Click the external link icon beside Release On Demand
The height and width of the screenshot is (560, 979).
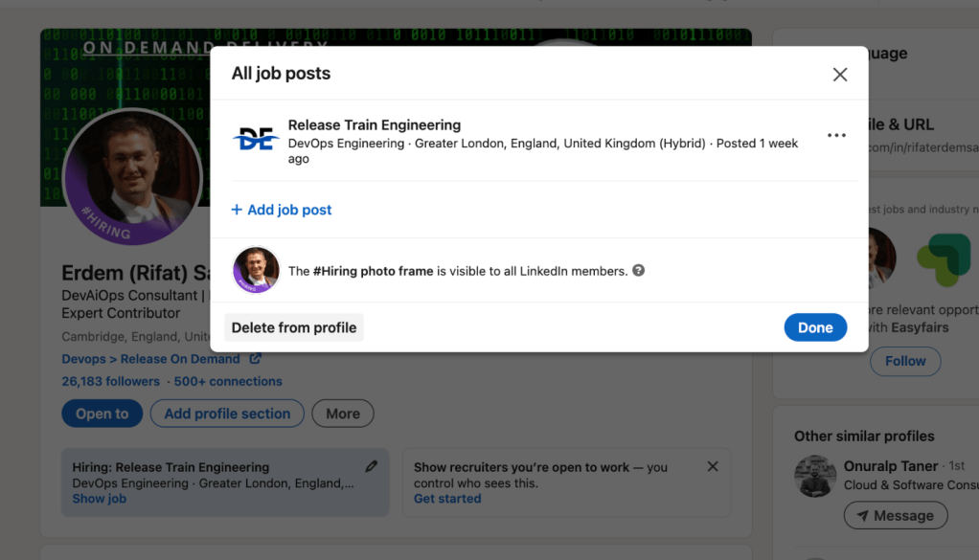[256, 359]
